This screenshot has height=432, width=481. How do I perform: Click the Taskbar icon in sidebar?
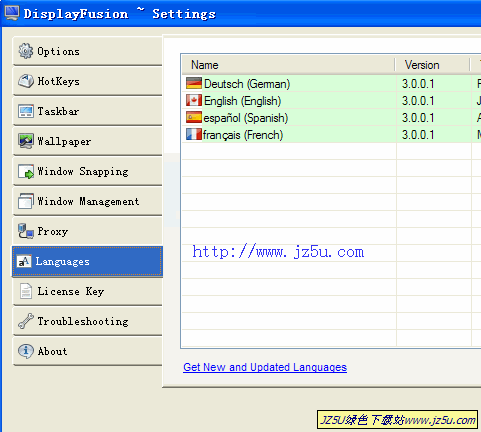26,111
